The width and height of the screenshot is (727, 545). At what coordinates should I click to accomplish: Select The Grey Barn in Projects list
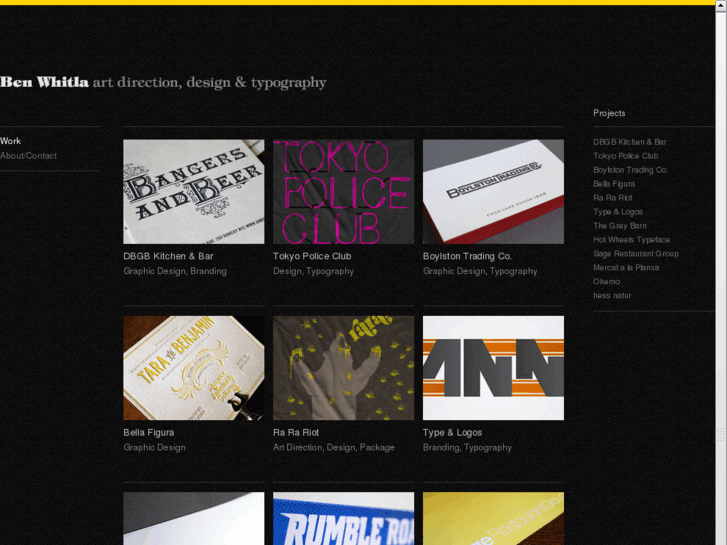(620, 226)
